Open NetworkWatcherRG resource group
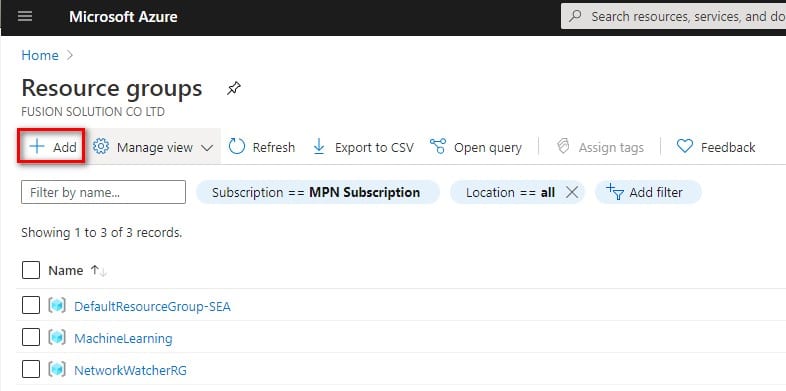This screenshot has width=786, height=391. pos(130,371)
